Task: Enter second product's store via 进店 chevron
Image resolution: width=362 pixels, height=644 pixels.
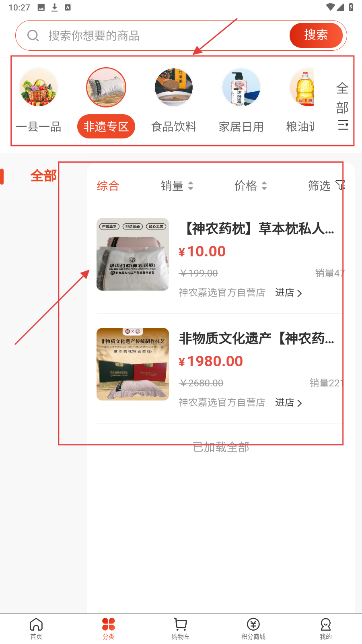Action: (299, 403)
